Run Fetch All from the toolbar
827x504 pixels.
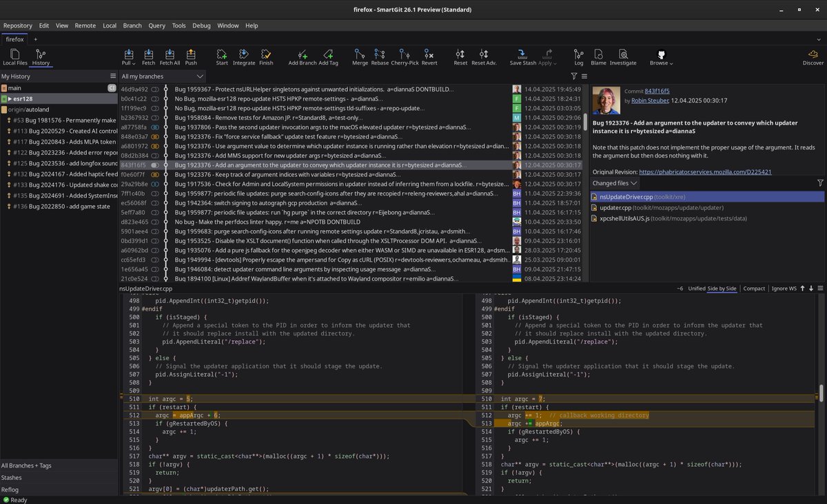(170, 56)
